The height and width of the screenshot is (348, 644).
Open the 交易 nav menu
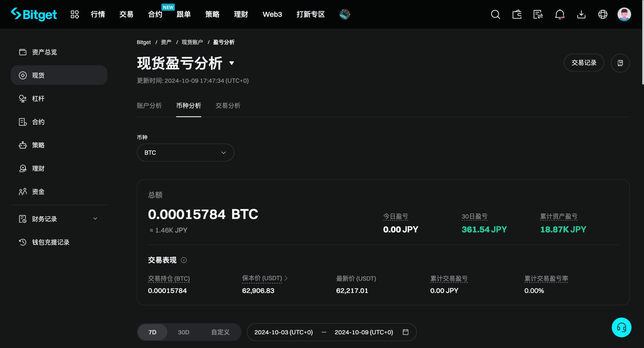(126, 14)
